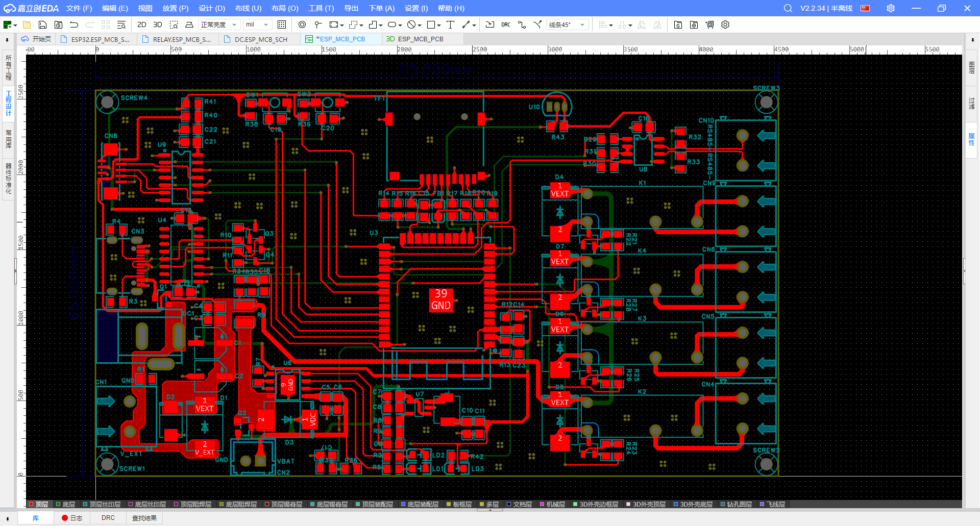
Task: Switch to 2D view button
Action: tap(142, 24)
